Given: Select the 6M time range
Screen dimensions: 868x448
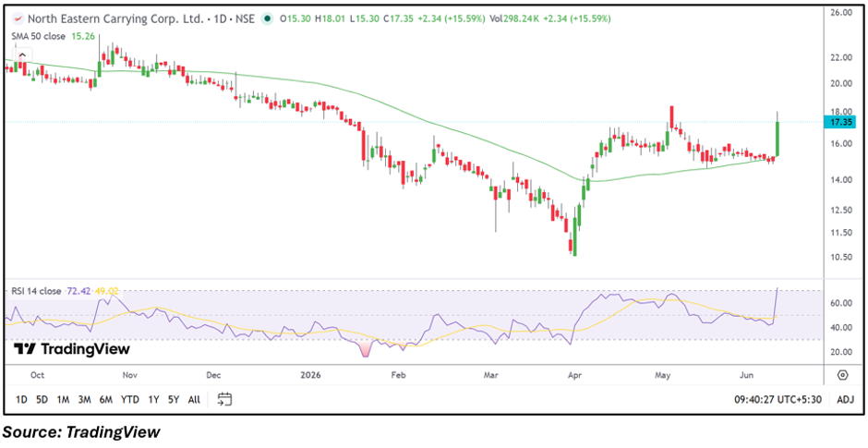Looking at the screenshot, I should coord(106,399).
